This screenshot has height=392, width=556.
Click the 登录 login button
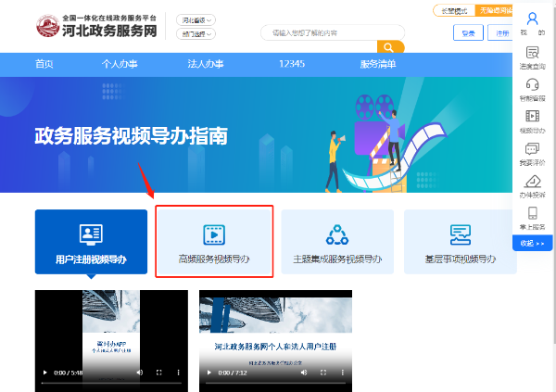(468, 33)
